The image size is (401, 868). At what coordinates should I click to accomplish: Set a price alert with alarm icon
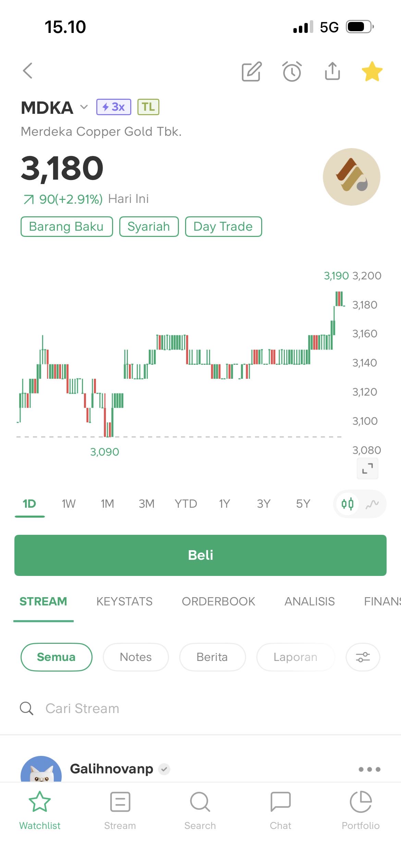point(292,72)
